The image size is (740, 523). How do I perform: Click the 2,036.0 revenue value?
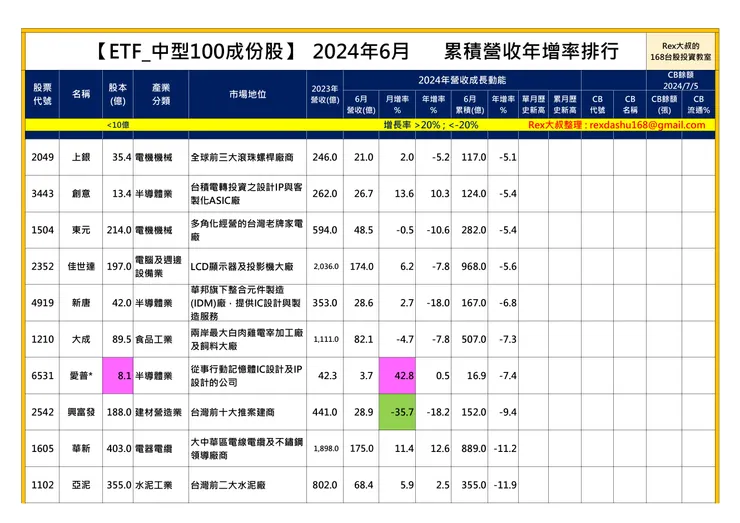point(326,266)
